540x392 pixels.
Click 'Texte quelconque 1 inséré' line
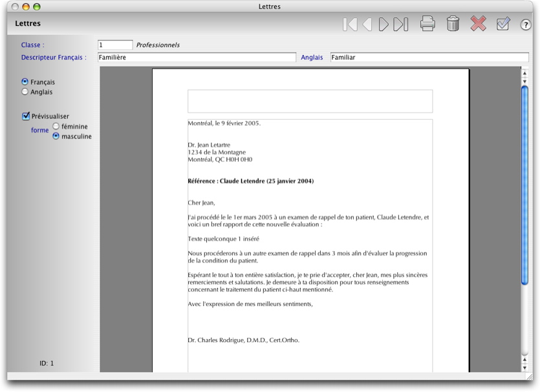pos(224,239)
